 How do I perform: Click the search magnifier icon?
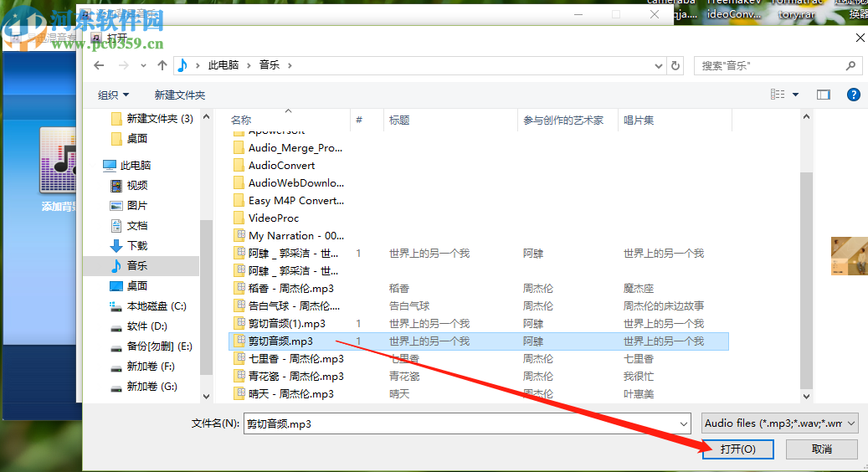[x=850, y=66]
